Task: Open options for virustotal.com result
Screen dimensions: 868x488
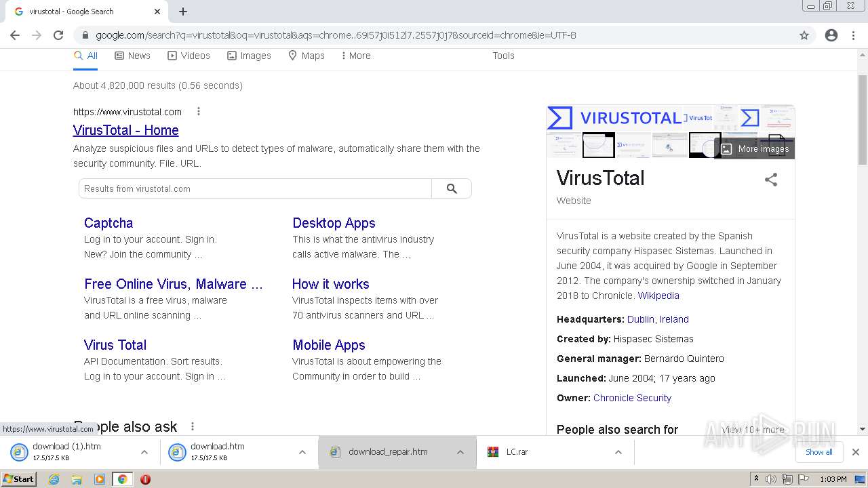Action: pos(198,111)
